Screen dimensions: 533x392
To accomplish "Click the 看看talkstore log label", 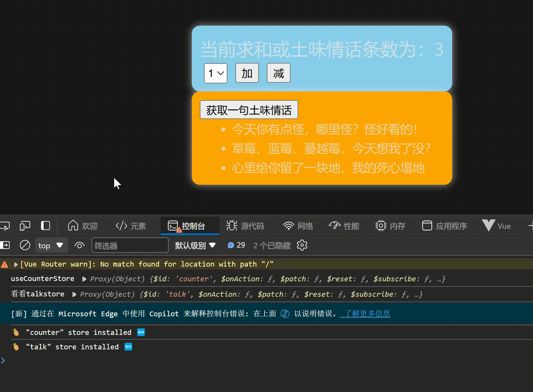I will 38,294.
